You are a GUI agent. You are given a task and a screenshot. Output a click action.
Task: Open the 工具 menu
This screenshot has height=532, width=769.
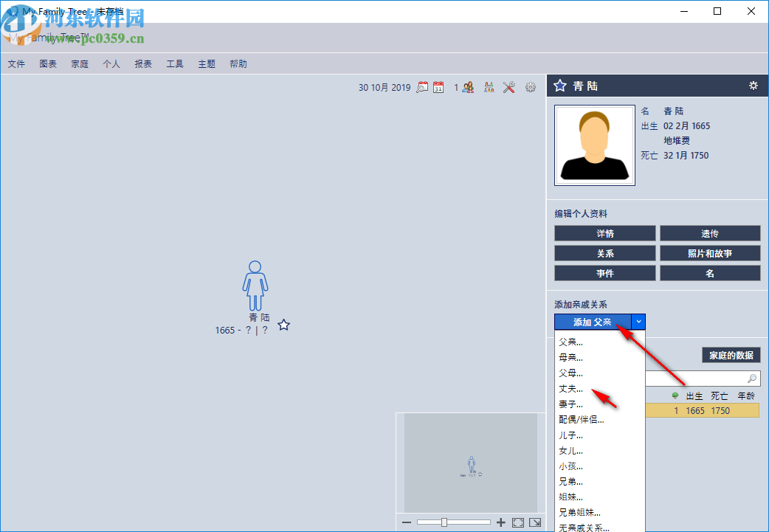click(x=175, y=64)
